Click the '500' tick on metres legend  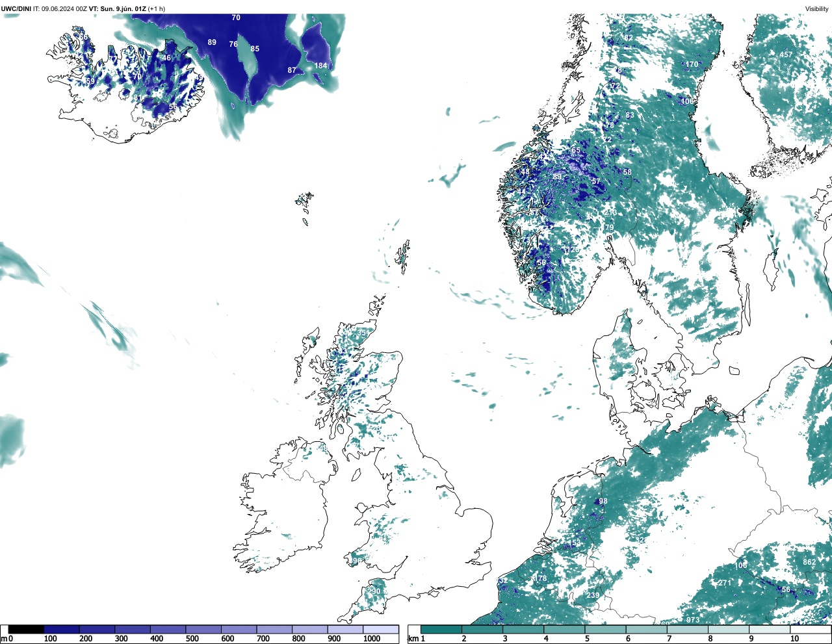[x=192, y=639]
